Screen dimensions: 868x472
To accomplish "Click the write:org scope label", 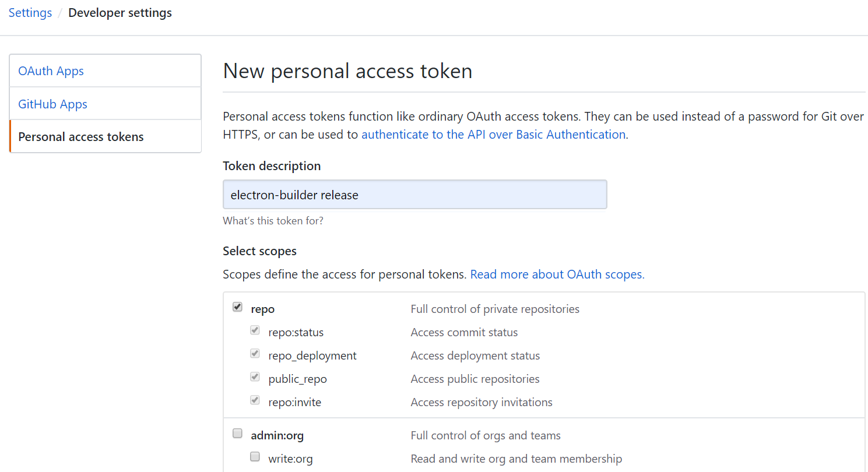I will point(290,459).
